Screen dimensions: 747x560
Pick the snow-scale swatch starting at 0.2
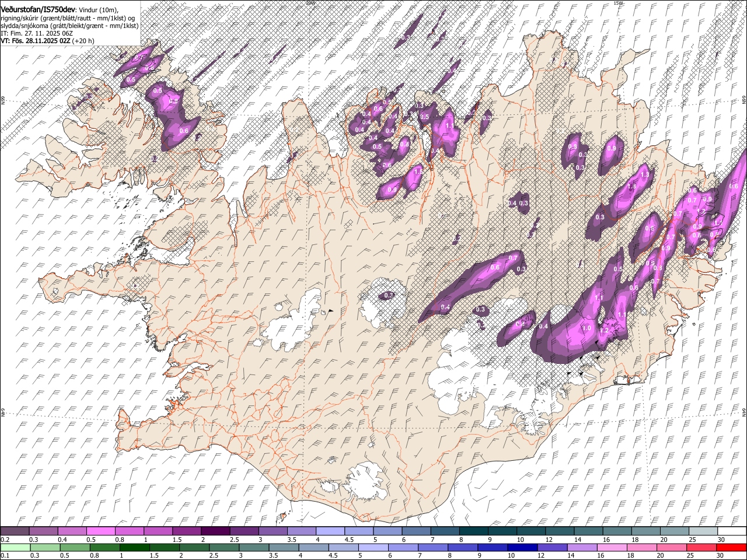pyautogui.click(x=15, y=531)
